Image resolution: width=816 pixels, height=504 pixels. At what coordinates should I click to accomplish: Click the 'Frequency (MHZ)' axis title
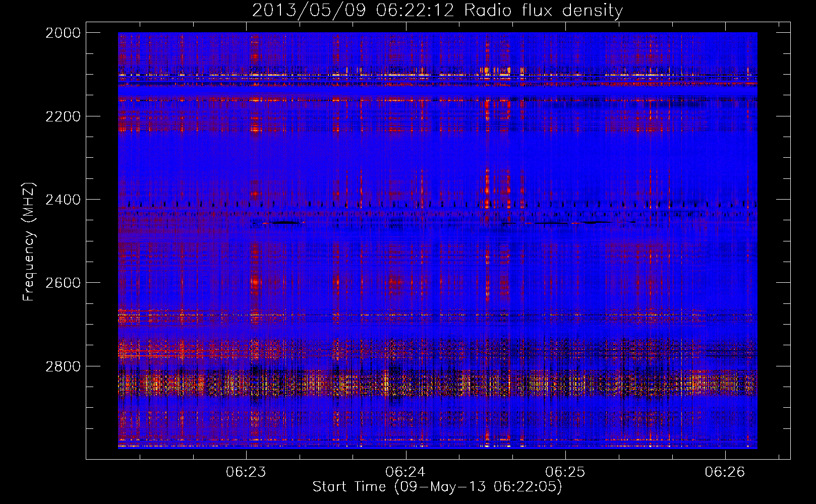pos(29,241)
